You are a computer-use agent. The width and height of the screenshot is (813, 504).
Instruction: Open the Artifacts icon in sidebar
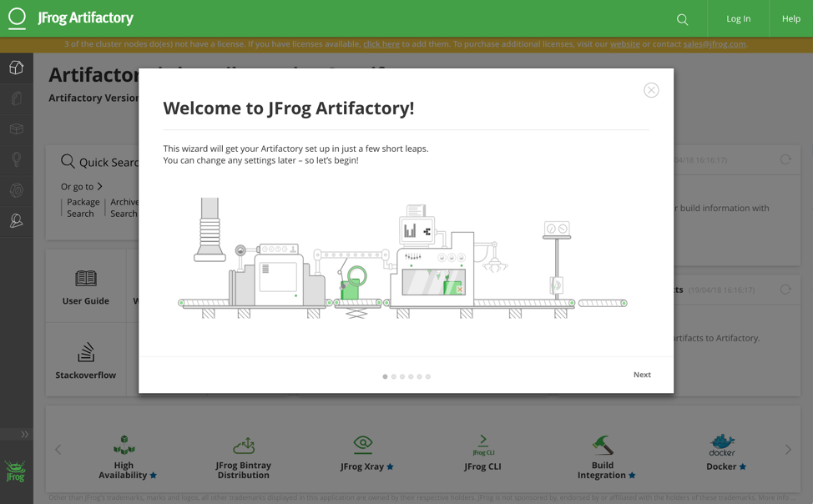[17, 98]
